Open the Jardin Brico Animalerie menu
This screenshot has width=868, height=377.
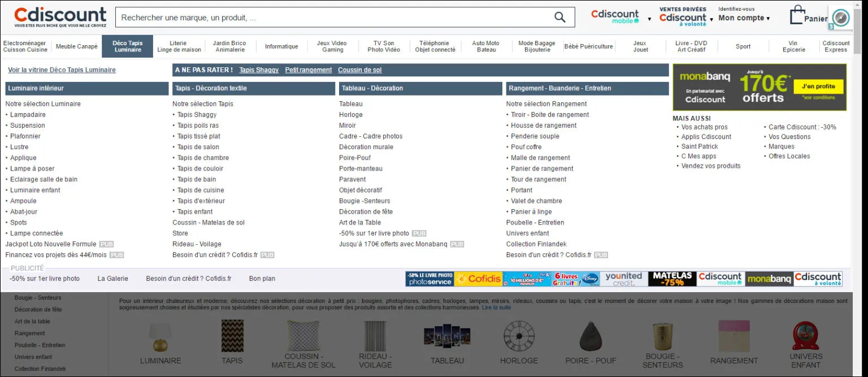(x=229, y=46)
